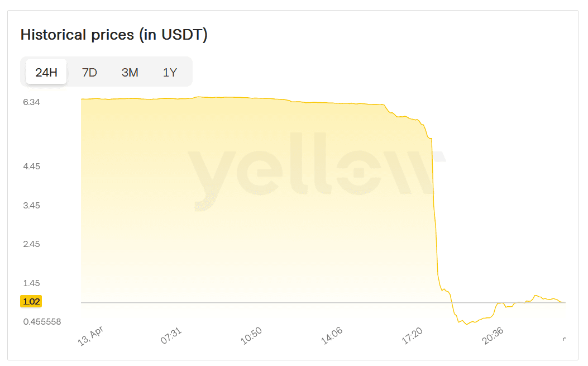Click the 13, Apr date label
The height and width of the screenshot is (366, 588).
(x=92, y=336)
